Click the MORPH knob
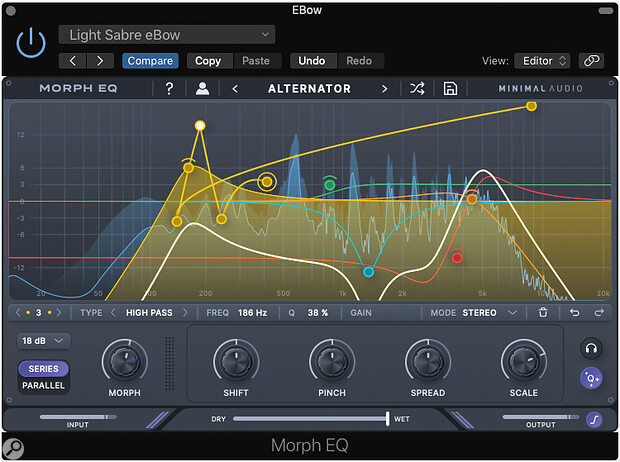 [x=125, y=362]
